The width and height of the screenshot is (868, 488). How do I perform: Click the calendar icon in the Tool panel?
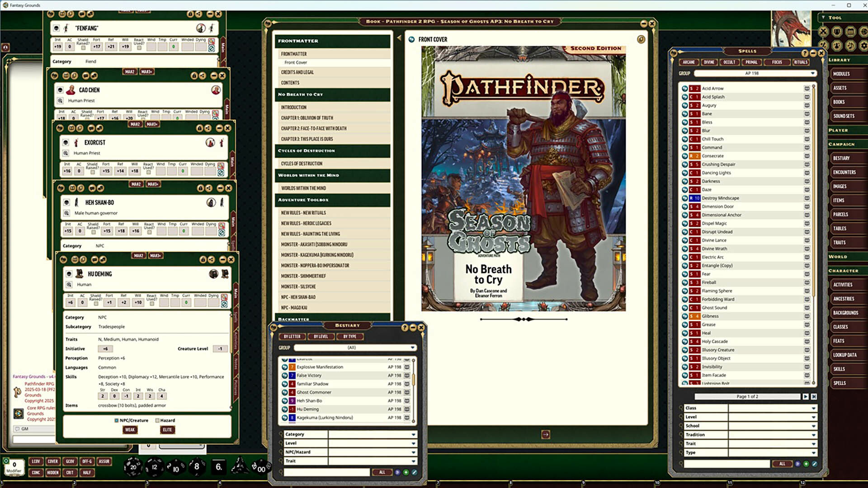(x=851, y=32)
